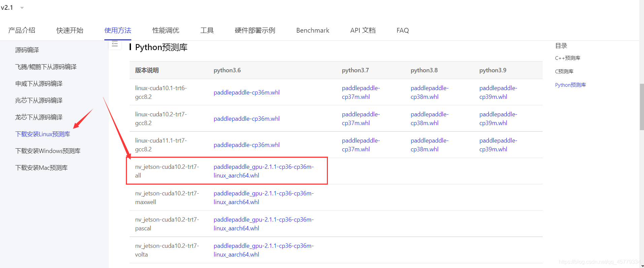644x268 pixels.
Task: Download aarch64 whl for nv_jetson maxwell row
Action: (264, 198)
